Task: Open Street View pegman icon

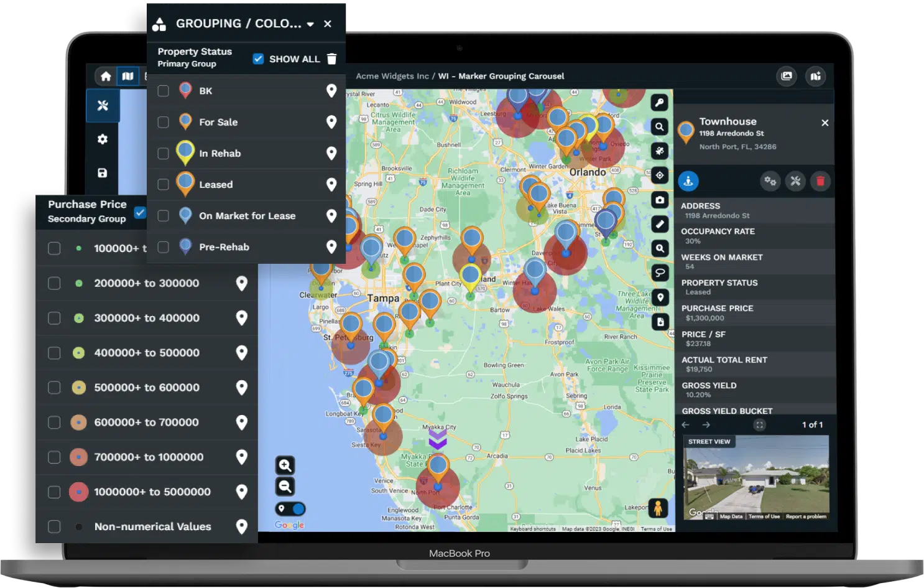Action: pyautogui.click(x=658, y=508)
